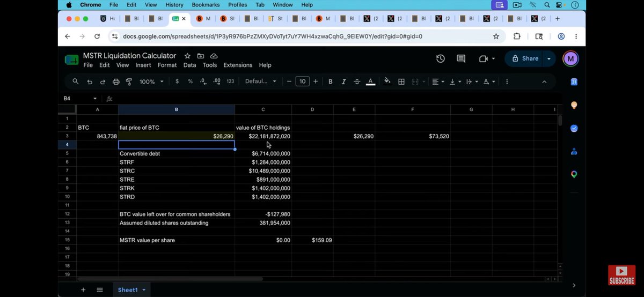Open Google Tasks side panel icon
This screenshot has width=644, height=297.
tap(574, 128)
